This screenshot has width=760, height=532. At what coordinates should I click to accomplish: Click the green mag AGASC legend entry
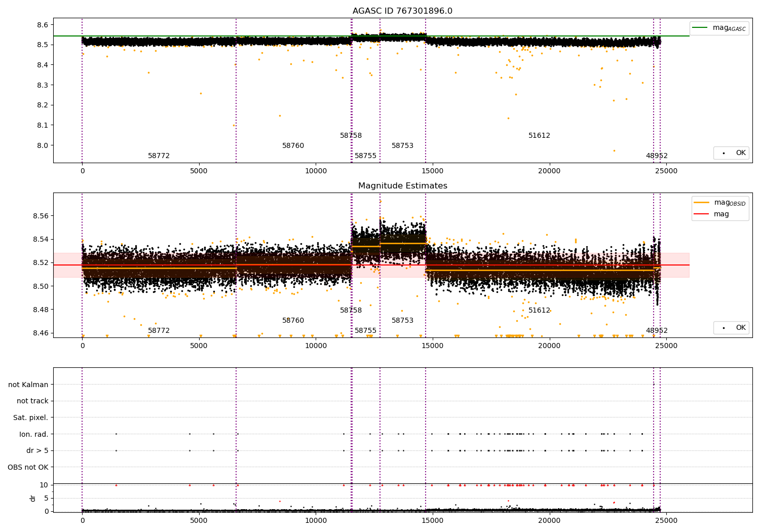719,28
